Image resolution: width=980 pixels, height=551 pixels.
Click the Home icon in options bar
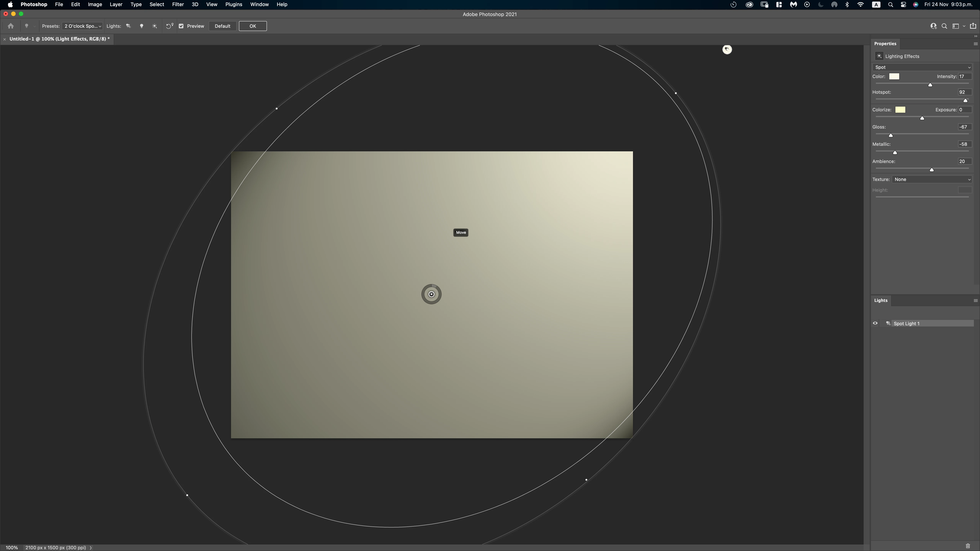[11, 26]
